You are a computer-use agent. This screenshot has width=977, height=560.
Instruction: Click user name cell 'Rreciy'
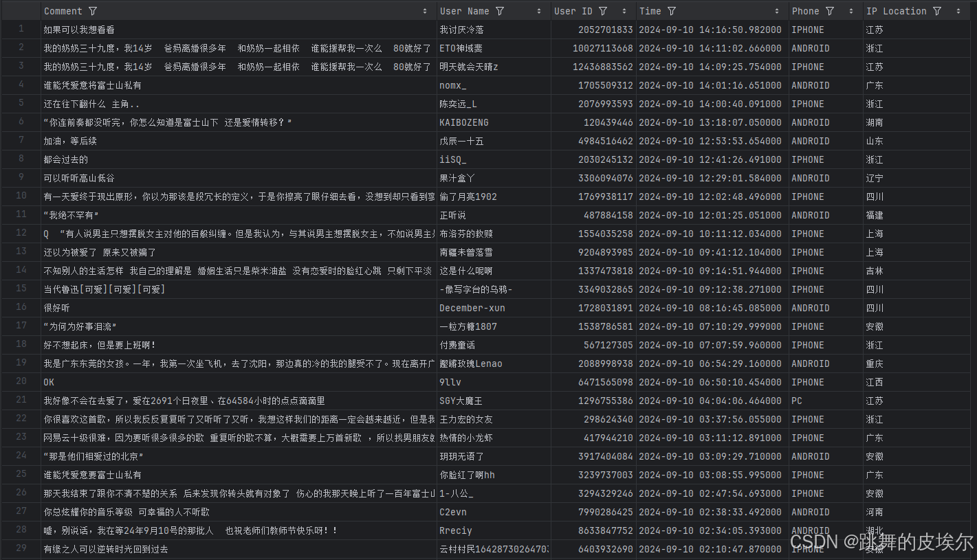point(494,530)
